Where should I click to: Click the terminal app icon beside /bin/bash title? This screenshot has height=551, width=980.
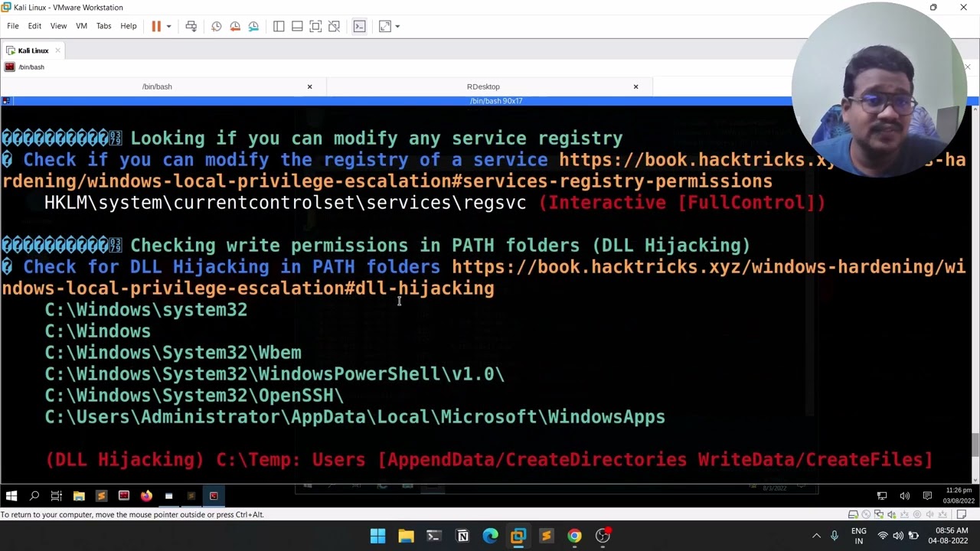pos(9,67)
